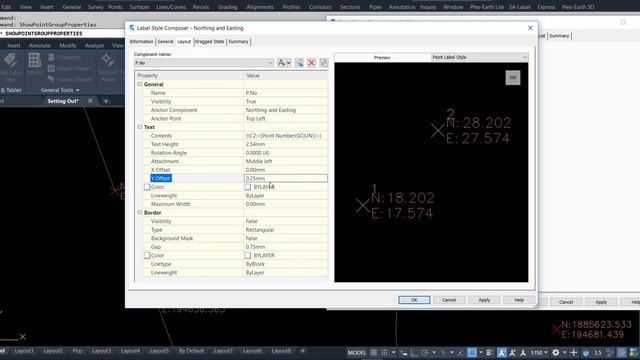Switch to the Layout3 drawing layout tab
Viewport: 640px width, 360px height.
(101, 351)
